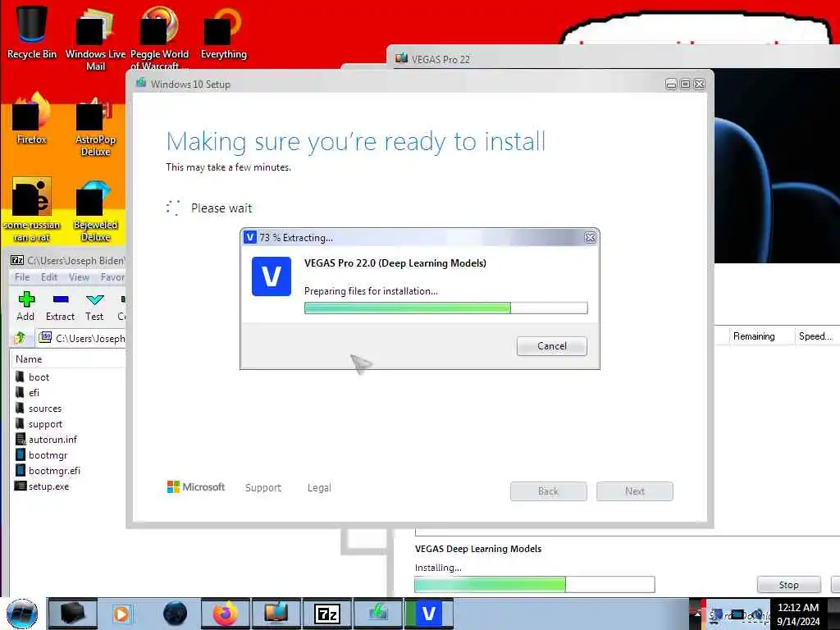Open the Windows Start orb
This screenshot has height=630, width=840.
pyautogui.click(x=22, y=614)
